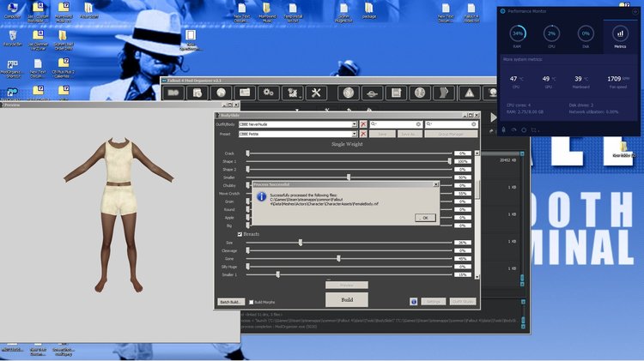Clear the first search filter using its round icon
The width and height of the screenshot is (644, 361).
coord(418,123)
